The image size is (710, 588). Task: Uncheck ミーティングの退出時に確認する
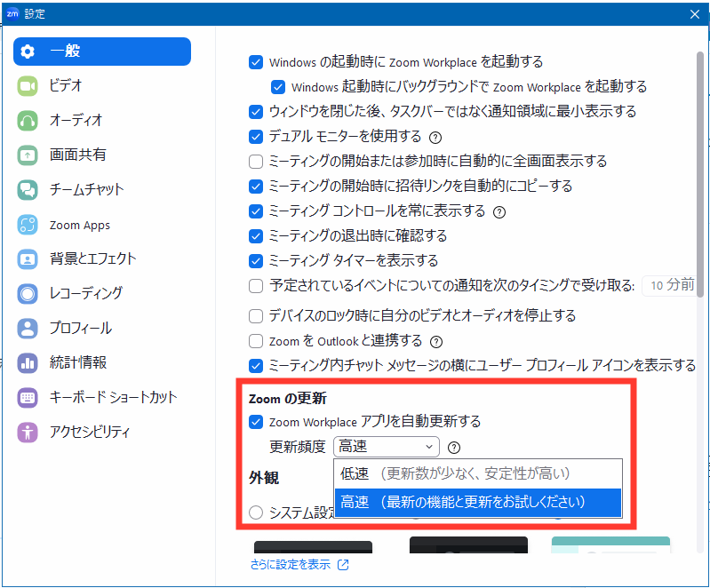coord(256,236)
